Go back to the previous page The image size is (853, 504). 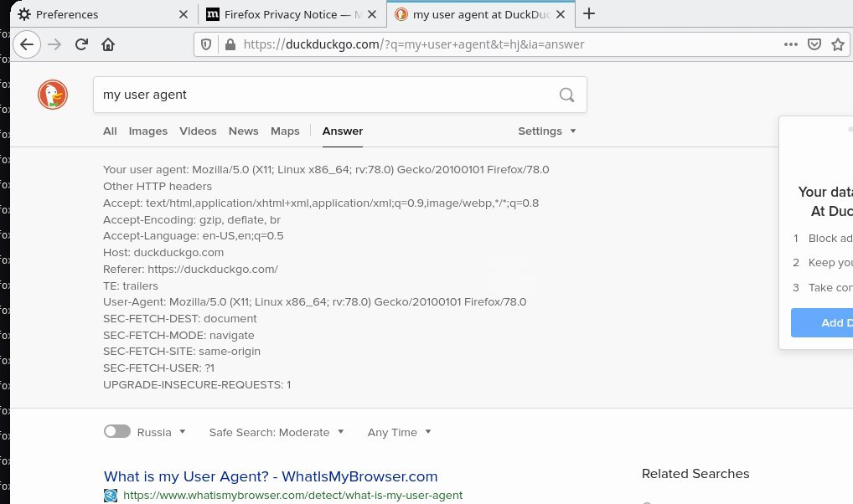tap(27, 44)
